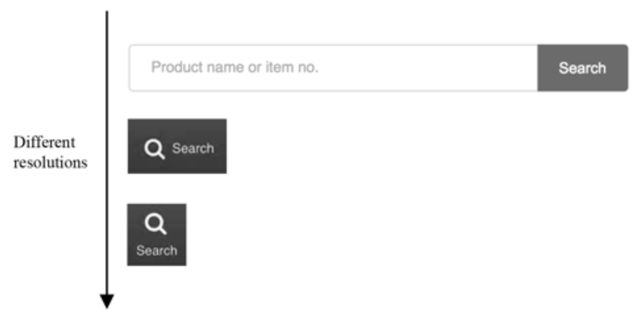Click the magnifier icon above the Search label
Image resolution: width=644 pixels, height=318 pixels.
click(155, 223)
